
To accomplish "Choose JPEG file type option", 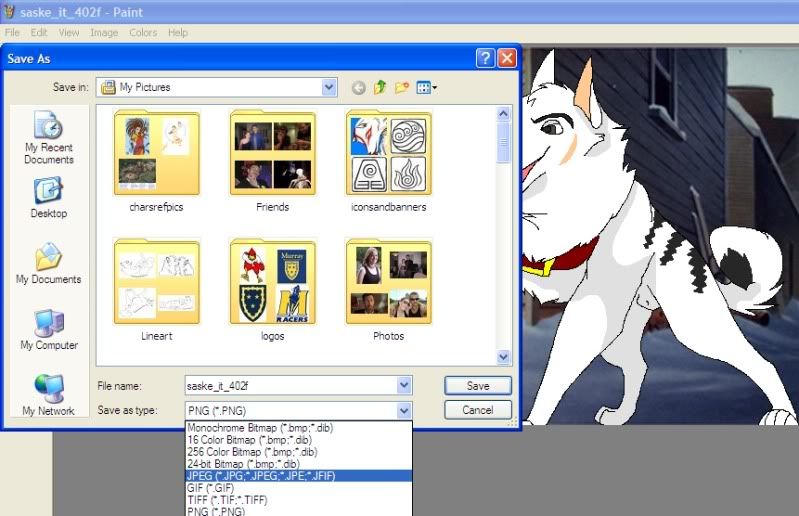I will click(299, 476).
